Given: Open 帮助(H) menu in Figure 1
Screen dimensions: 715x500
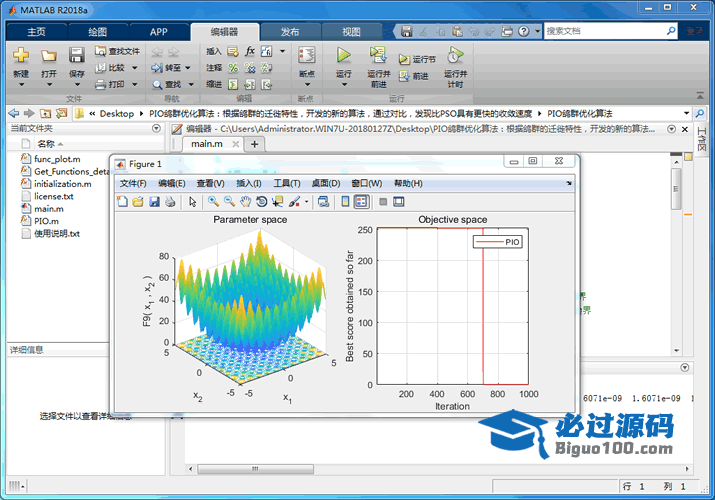Looking at the screenshot, I should [x=408, y=183].
